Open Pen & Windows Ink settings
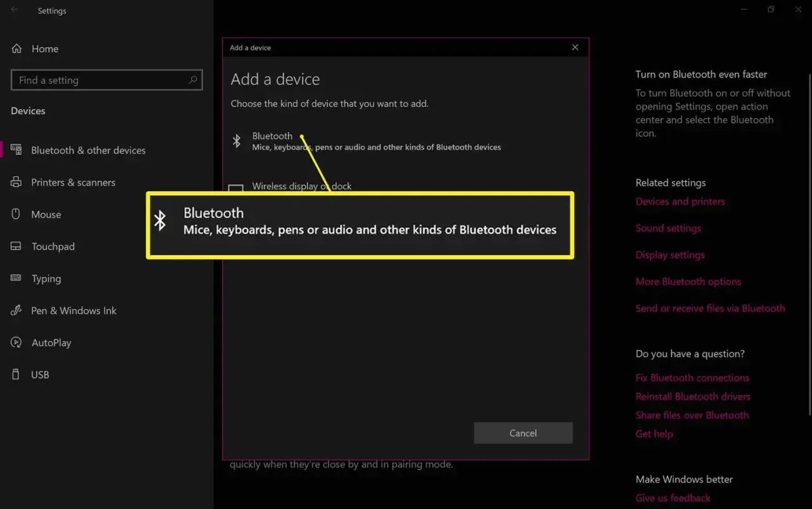 coord(74,310)
